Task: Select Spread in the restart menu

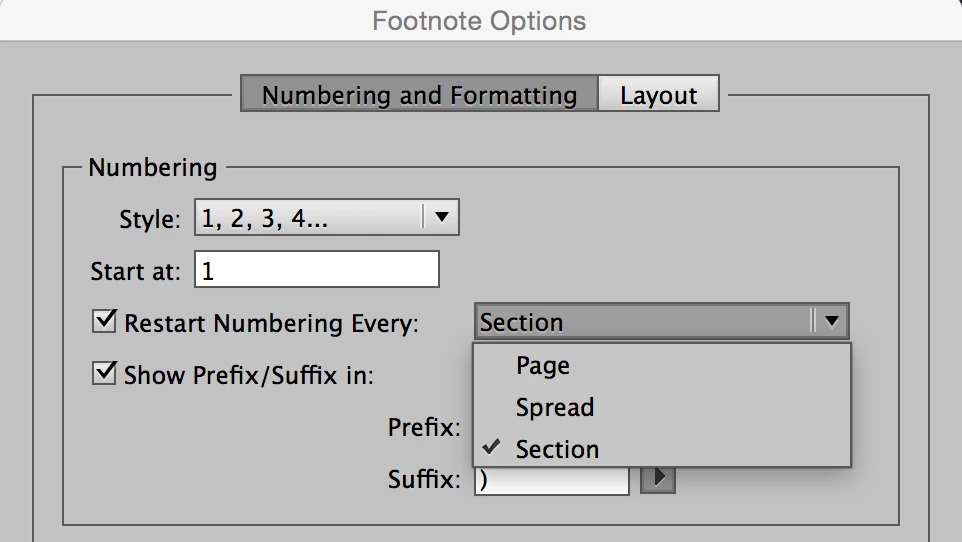Action: coord(555,408)
